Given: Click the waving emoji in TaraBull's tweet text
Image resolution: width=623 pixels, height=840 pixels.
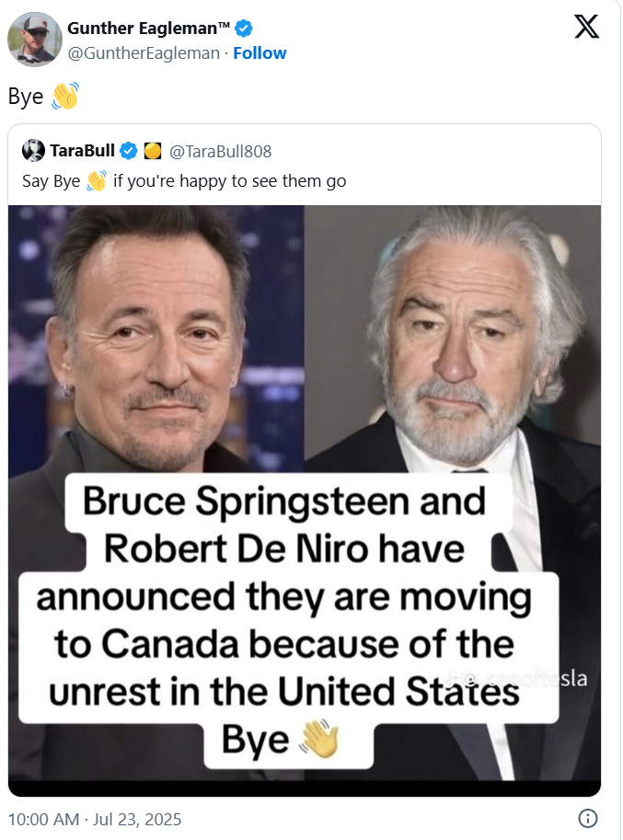Looking at the screenshot, I should pyautogui.click(x=97, y=180).
